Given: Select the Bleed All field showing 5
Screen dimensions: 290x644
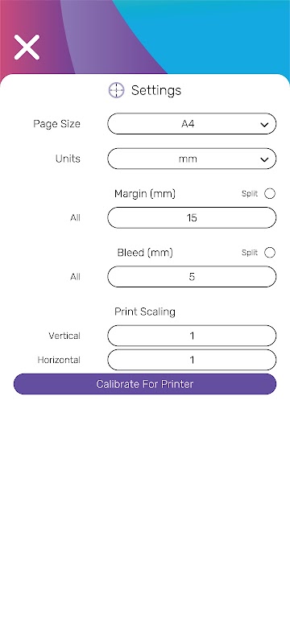Looking at the screenshot, I should tap(192, 276).
